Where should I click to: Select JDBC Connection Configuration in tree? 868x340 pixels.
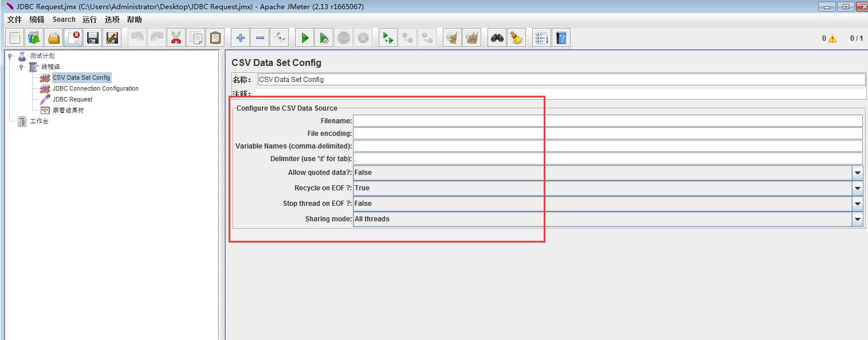point(96,88)
